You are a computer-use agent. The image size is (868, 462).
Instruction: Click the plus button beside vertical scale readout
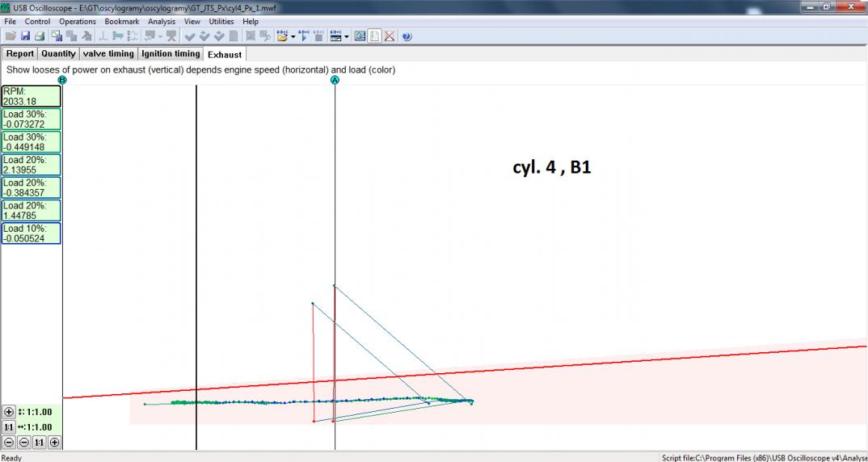tap(9, 412)
